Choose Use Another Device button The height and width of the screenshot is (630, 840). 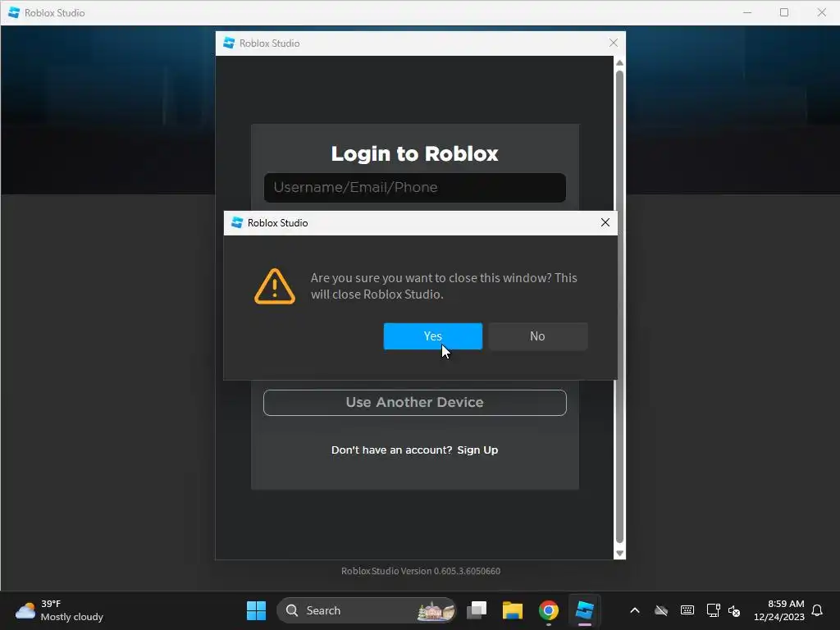[414, 402]
